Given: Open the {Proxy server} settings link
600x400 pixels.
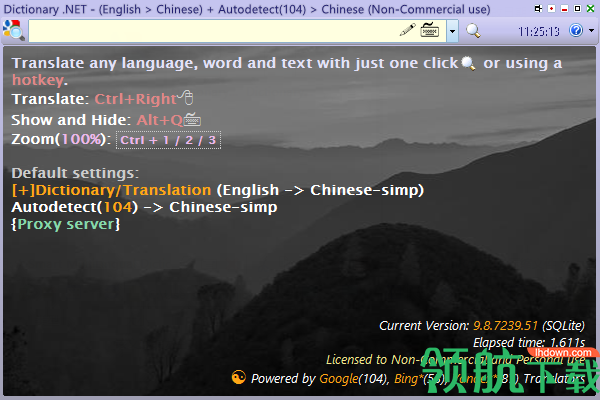Looking at the screenshot, I should (66, 224).
